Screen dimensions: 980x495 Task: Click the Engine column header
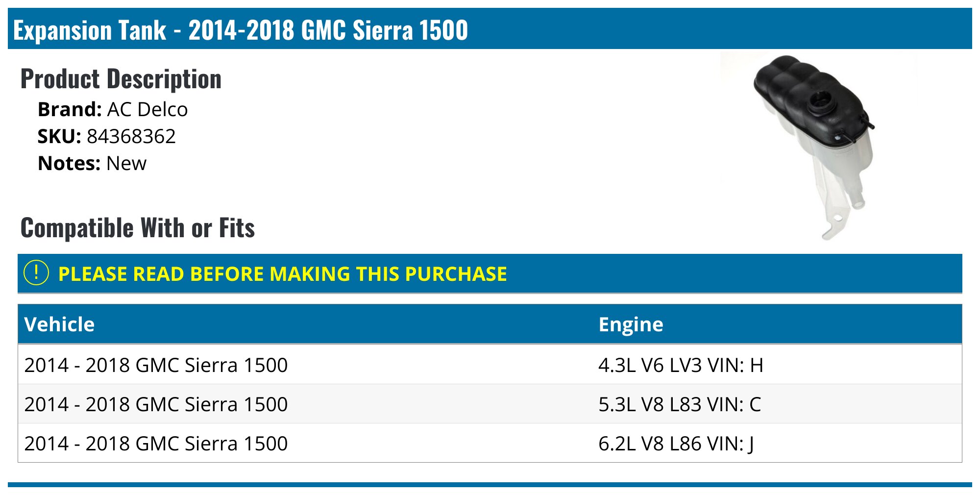pos(631,324)
